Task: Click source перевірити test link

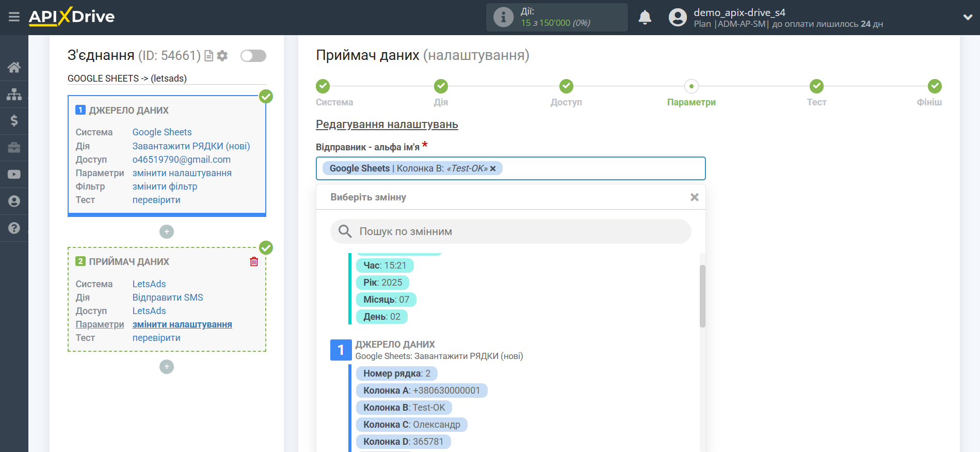Action: coord(156,200)
